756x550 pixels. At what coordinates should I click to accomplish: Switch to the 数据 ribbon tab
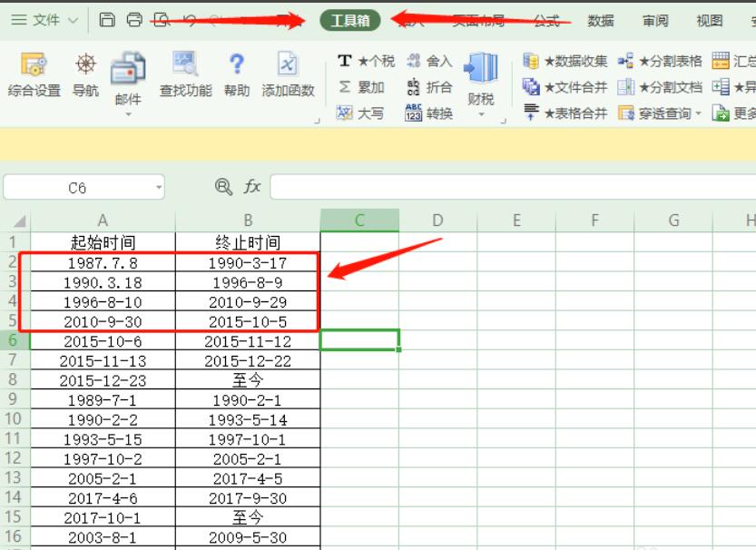[x=600, y=21]
